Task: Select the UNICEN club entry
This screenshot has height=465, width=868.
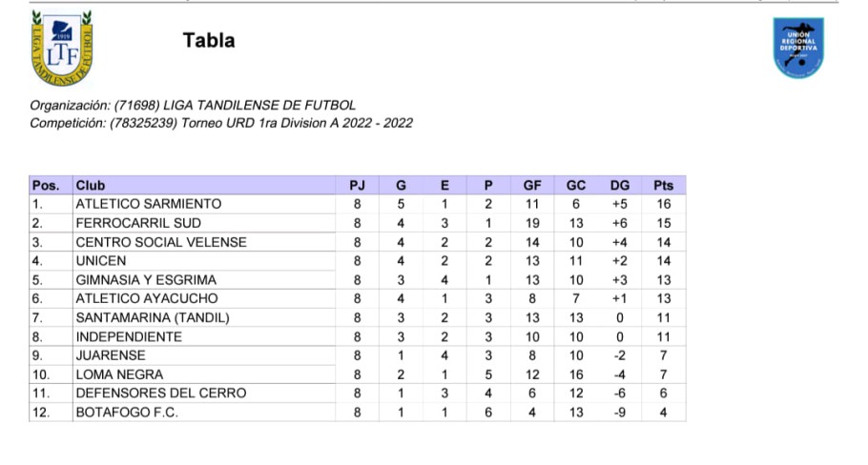Action: pyautogui.click(x=101, y=261)
